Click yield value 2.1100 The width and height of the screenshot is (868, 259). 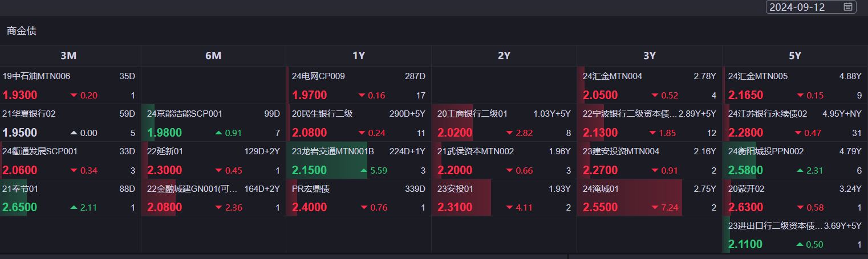(746, 245)
